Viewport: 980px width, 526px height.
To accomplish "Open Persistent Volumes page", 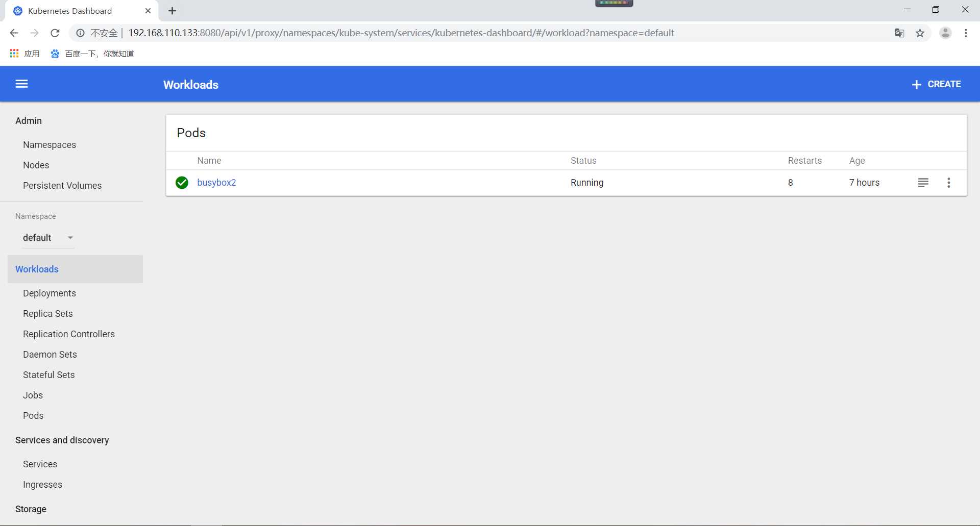I will 62,186.
